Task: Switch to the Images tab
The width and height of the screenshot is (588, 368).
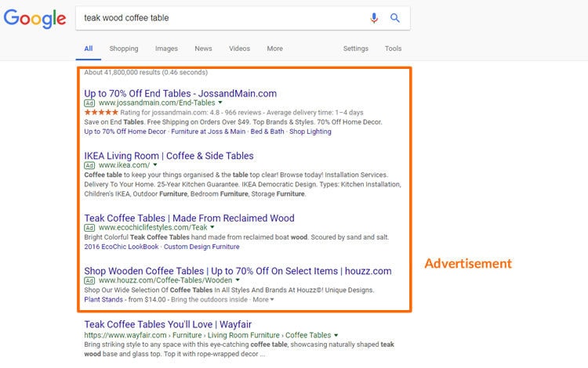Action: coord(166,49)
